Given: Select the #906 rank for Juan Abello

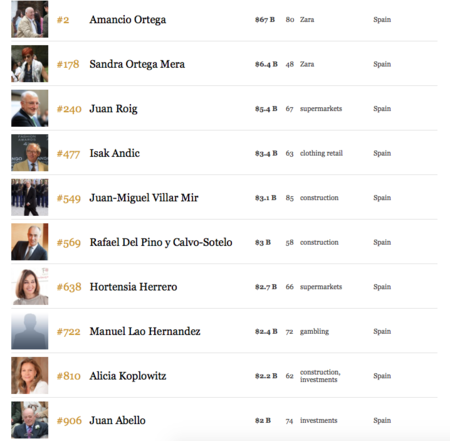Looking at the screenshot, I should click(69, 421).
